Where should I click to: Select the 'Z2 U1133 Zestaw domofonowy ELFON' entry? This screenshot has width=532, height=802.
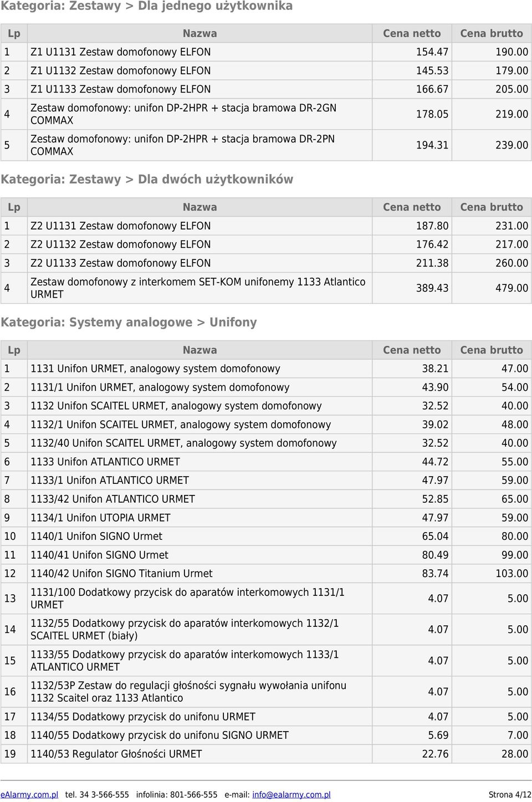[x=121, y=263]
